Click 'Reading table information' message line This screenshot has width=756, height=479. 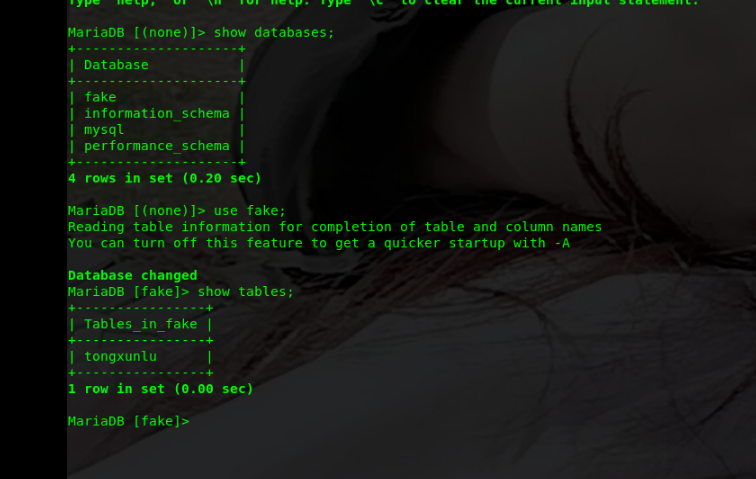click(x=335, y=227)
